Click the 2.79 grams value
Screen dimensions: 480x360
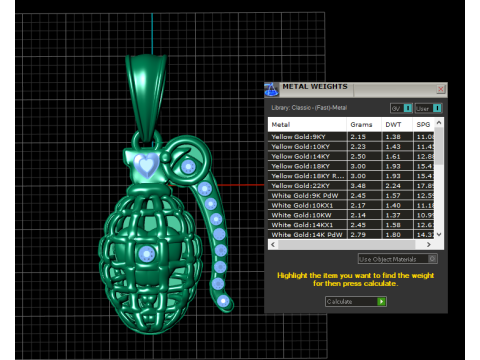pyautogui.click(x=358, y=235)
